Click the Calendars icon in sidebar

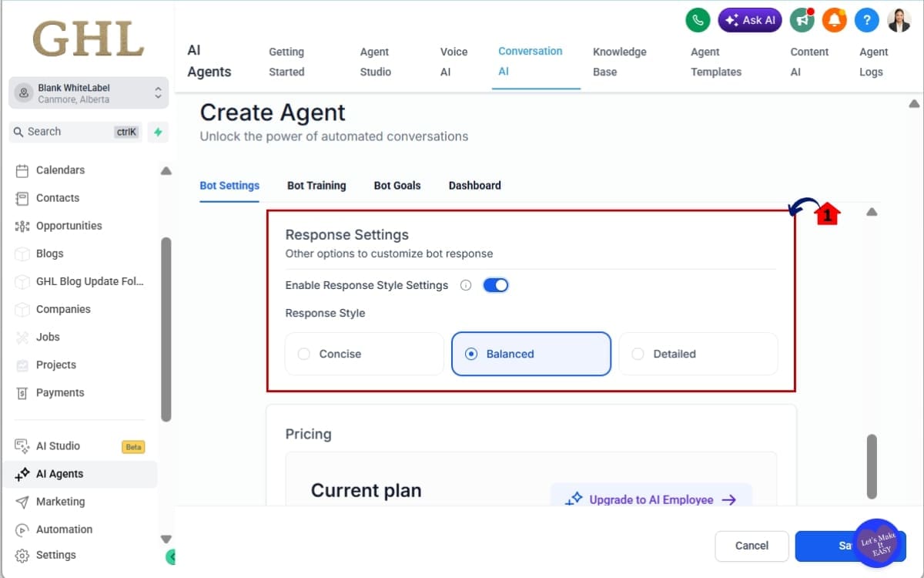coord(22,170)
